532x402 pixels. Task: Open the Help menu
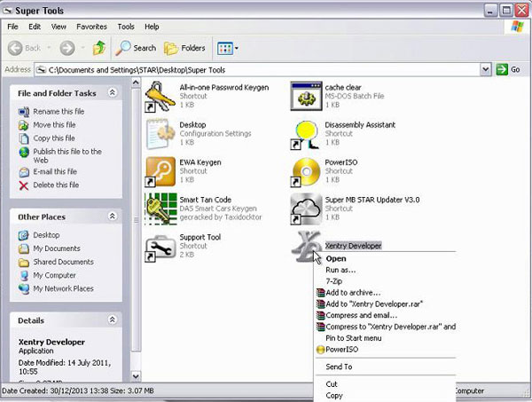coord(152,27)
